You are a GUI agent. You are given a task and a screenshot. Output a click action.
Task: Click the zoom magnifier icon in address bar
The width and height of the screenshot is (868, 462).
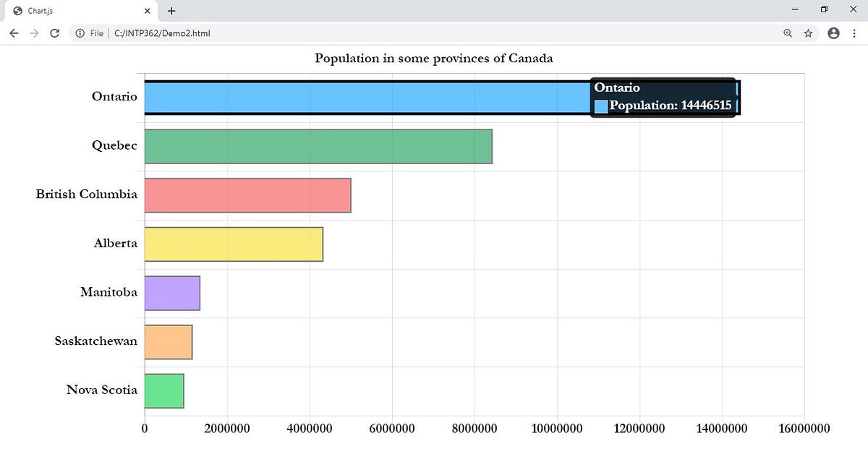coord(787,33)
